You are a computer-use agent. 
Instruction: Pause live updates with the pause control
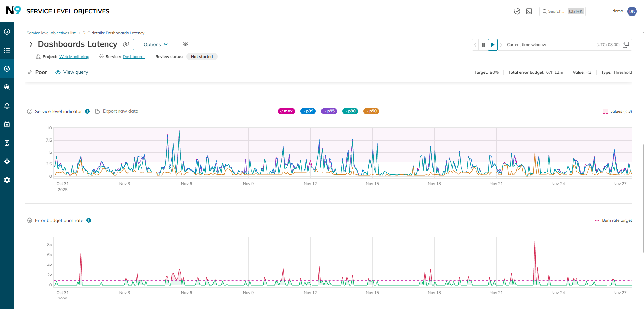[483, 44]
